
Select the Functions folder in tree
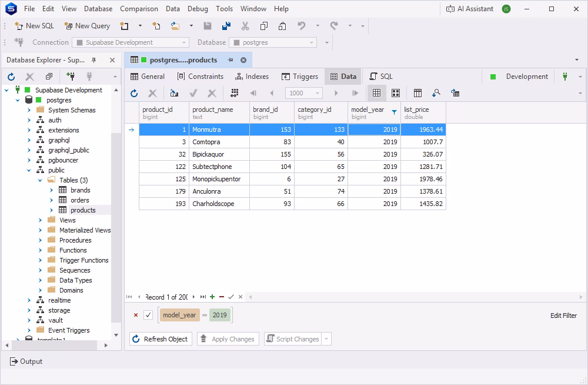[73, 250]
